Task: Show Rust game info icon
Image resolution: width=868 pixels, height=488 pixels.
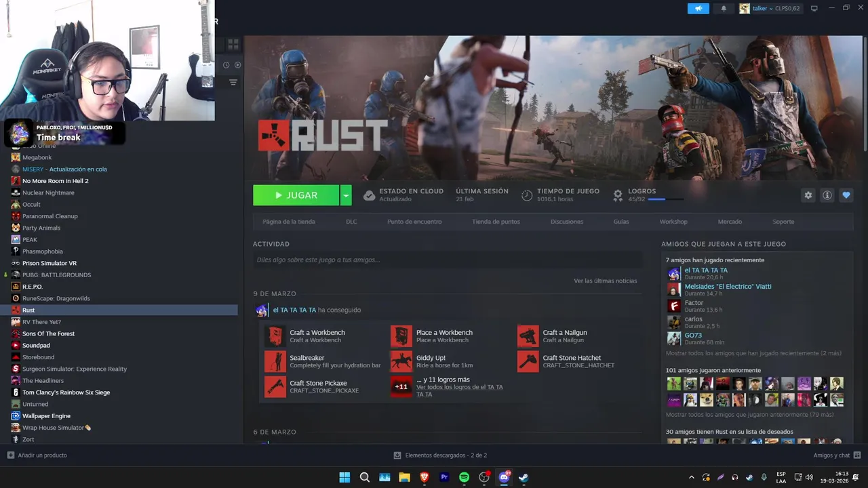Action: click(x=827, y=195)
